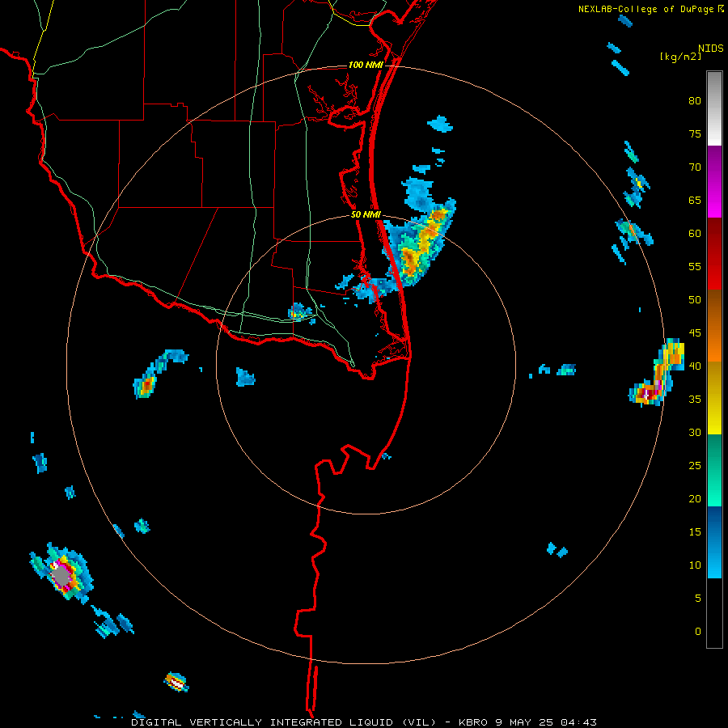Click the blue segment of the color bar
The width and height of the screenshot is (728, 728).
point(714,542)
